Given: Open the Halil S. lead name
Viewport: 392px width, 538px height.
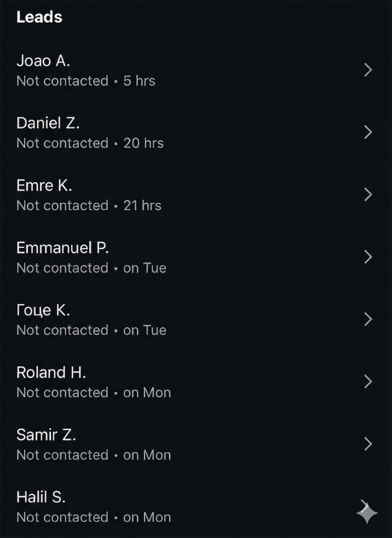Looking at the screenshot, I should point(41,497).
